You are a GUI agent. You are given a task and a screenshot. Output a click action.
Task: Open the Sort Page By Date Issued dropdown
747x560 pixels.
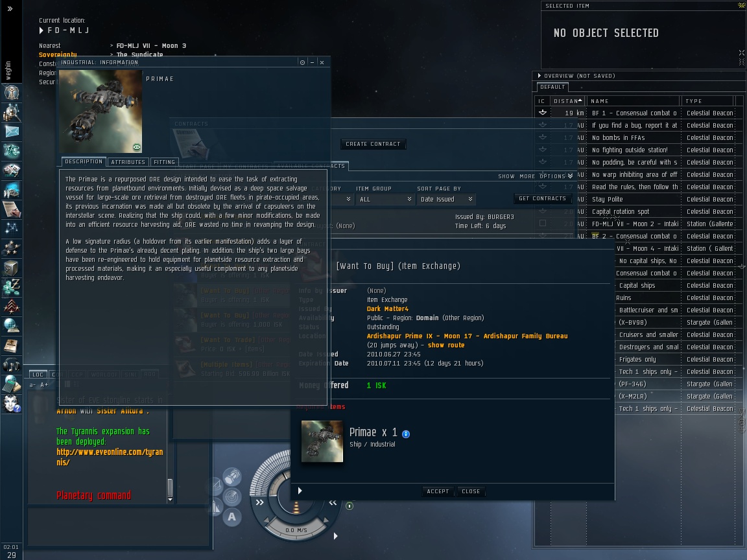coord(446,199)
